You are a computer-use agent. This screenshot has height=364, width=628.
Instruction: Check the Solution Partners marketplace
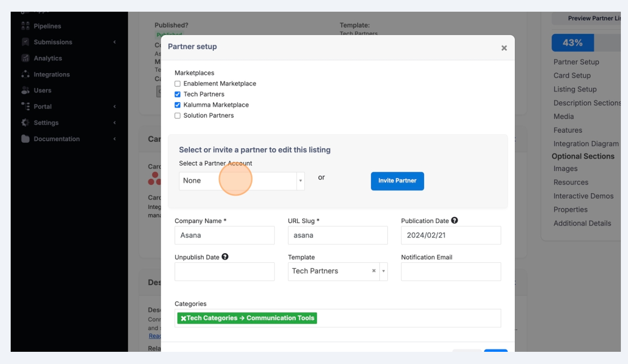coord(178,116)
